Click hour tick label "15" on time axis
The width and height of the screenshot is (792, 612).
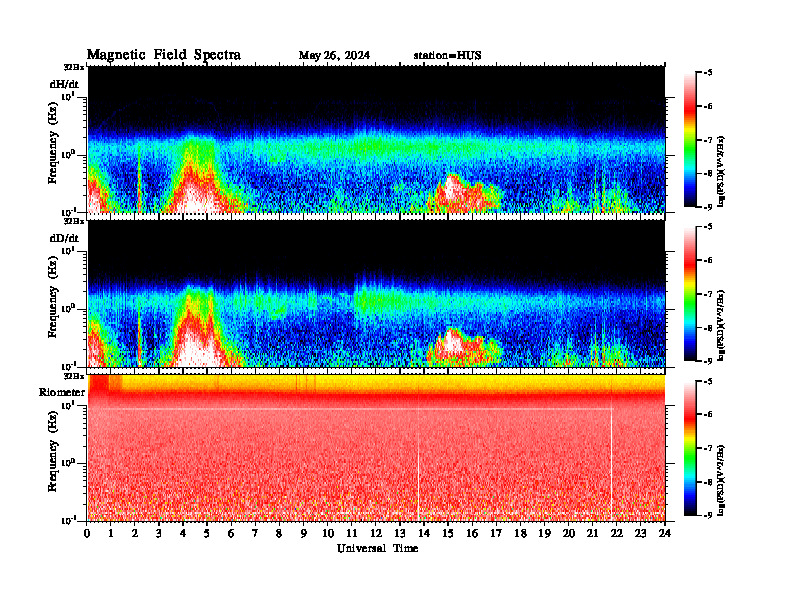(x=448, y=534)
